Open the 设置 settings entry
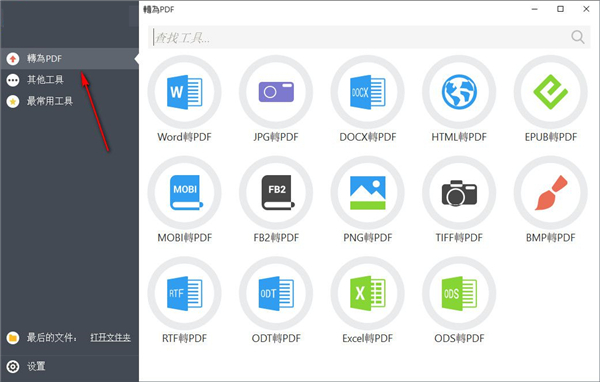This screenshot has width=600, height=382. pos(70,366)
